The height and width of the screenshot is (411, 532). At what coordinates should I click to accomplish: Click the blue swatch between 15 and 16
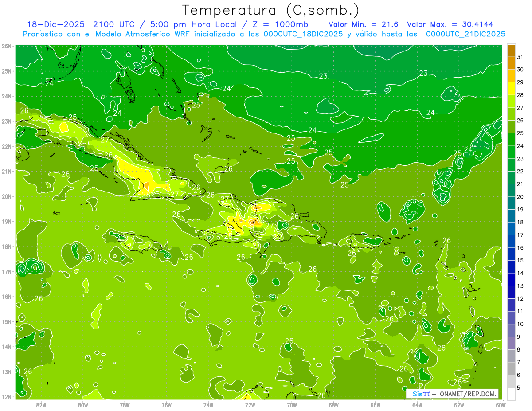click(x=511, y=254)
